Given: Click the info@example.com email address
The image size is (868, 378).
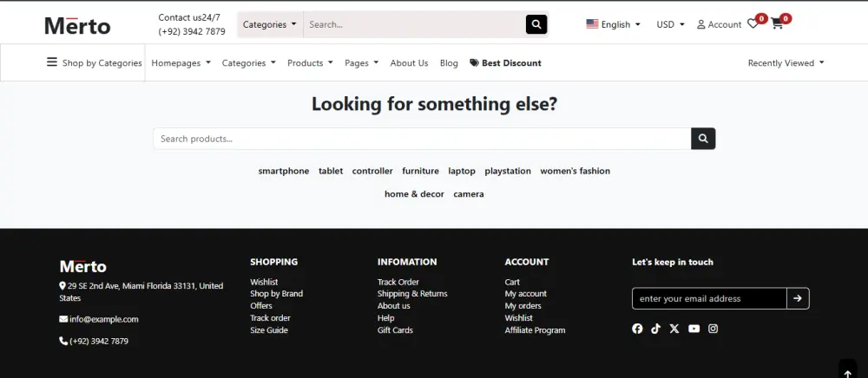Looking at the screenshot, I should (x=103, y=319).
